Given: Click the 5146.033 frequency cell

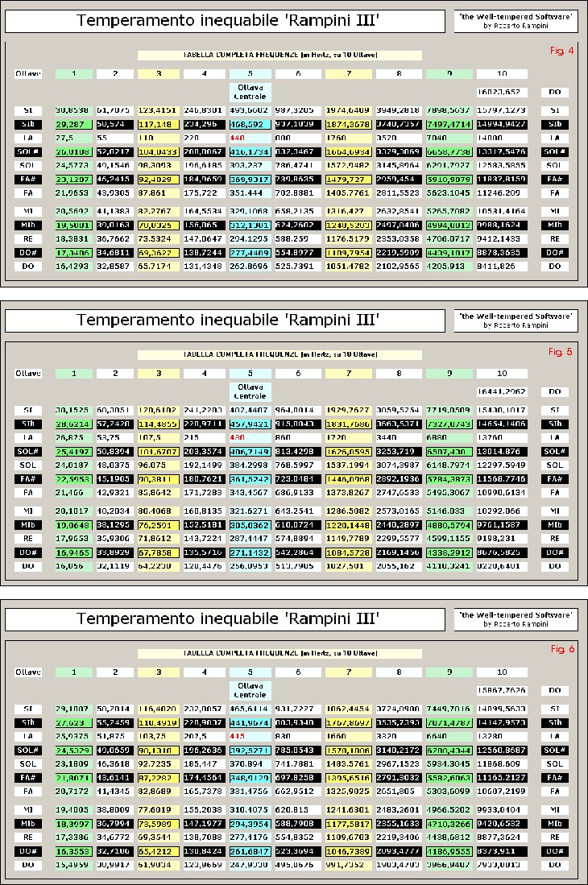Looking at the screenshot, I should (449, 511).
